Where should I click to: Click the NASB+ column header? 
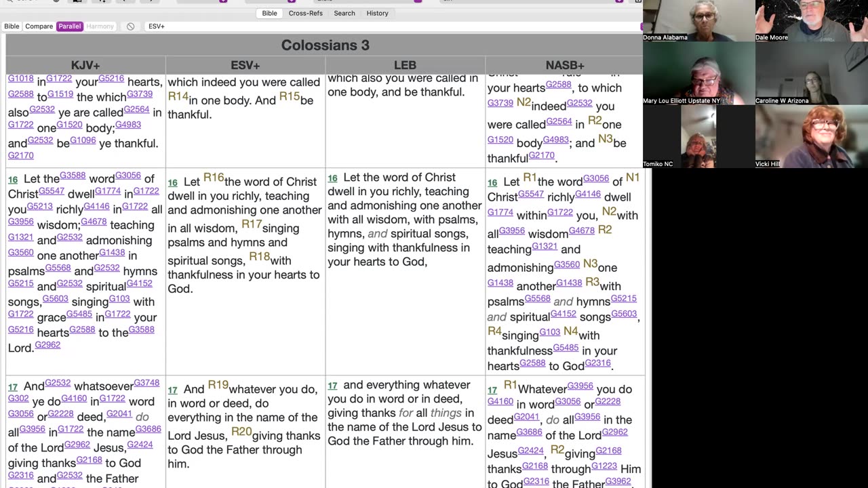tap(565, 65)
